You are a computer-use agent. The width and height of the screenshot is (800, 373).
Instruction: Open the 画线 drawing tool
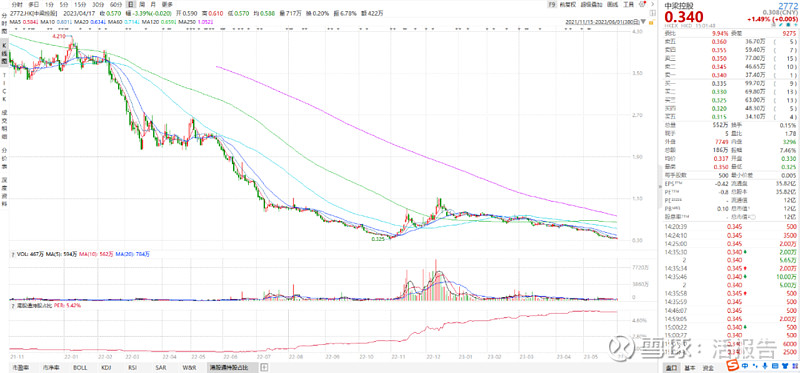(613, 4)
